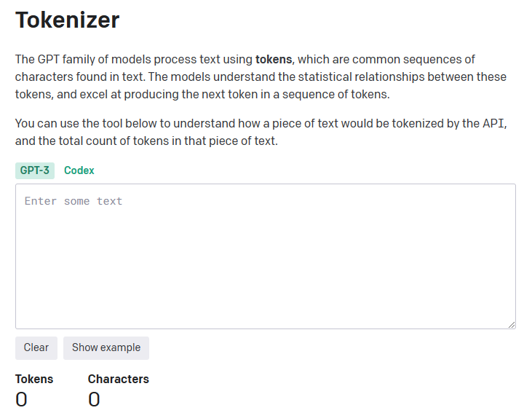The image size is (532, 413).
Task: Click the Characters label
Action: click(x=118, y=379)
